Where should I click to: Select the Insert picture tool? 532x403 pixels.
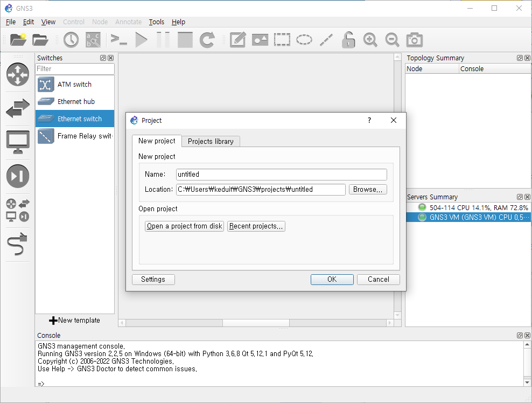(260, 40)
